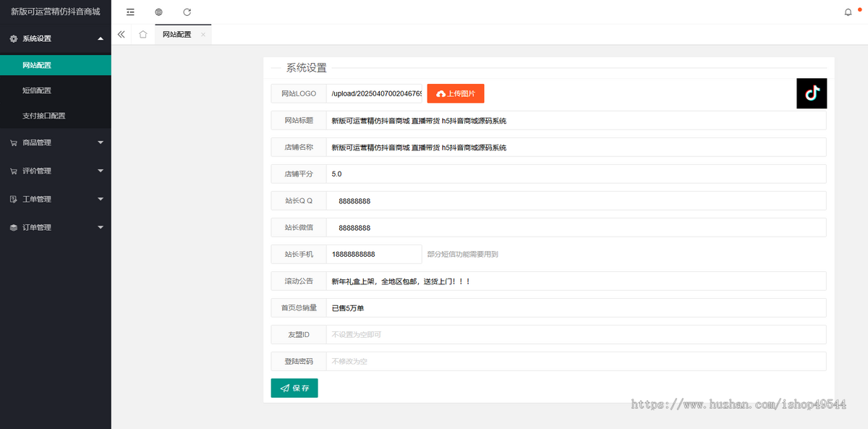This screenshot has height=429, width=868.
Task: Click the 系统设置 form heading
Action: pyautogui.click(x=307, y=68)
